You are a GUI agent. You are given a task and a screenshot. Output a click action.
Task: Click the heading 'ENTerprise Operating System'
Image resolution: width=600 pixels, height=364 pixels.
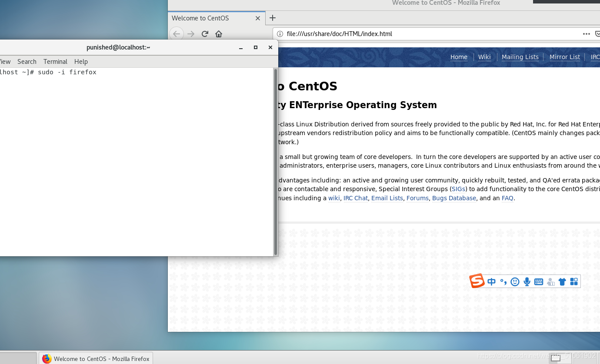(x=363, y=105)
